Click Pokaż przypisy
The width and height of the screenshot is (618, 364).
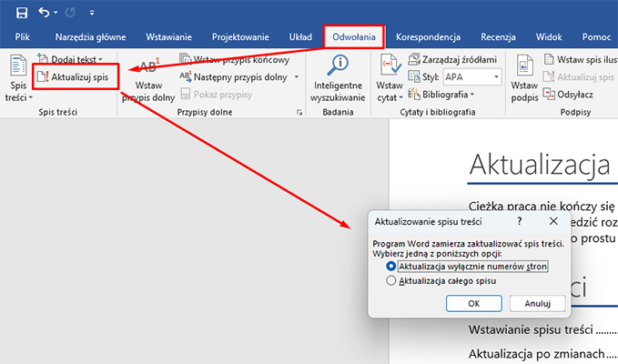(217, 95)
